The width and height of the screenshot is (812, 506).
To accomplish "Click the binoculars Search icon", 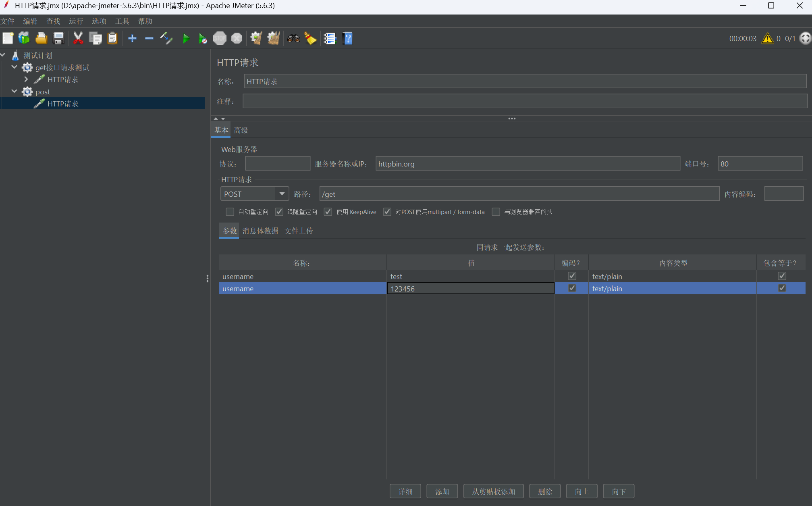I will pos(293,39).
